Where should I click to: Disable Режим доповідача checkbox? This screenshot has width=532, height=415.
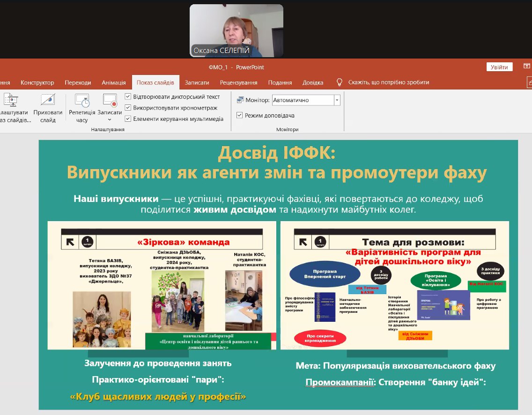[x=240, y=115]
